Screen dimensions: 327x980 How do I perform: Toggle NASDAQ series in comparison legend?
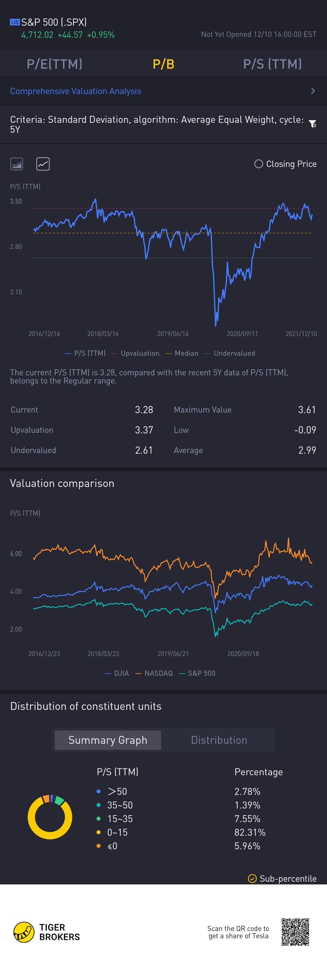[x=154, y=673]
